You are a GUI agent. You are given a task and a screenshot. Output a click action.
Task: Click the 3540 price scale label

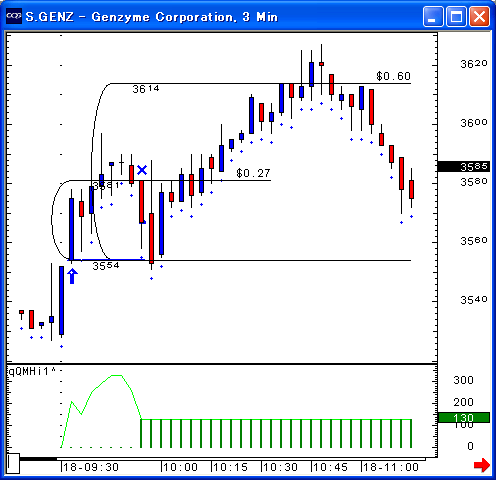[x=474, y=300]
